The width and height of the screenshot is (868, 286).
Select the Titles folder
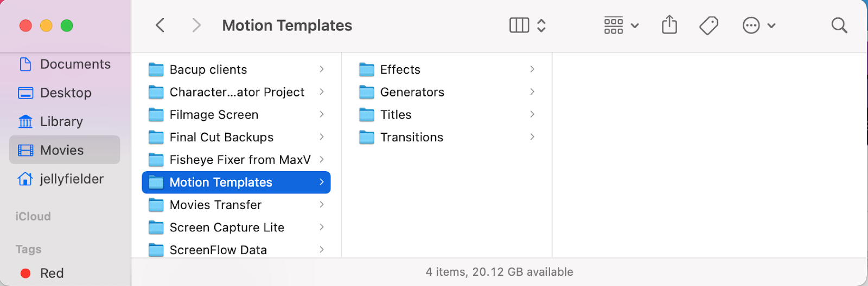[395, 115]
